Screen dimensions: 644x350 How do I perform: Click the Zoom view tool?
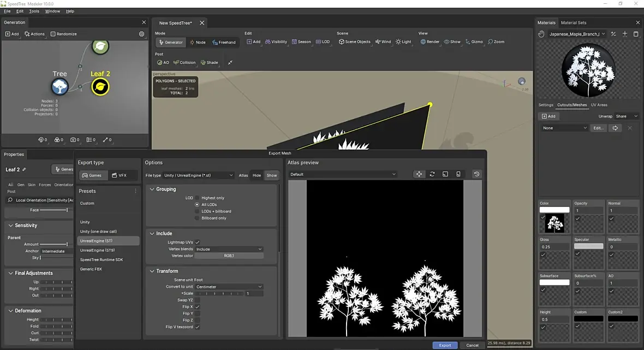(496, 42)
